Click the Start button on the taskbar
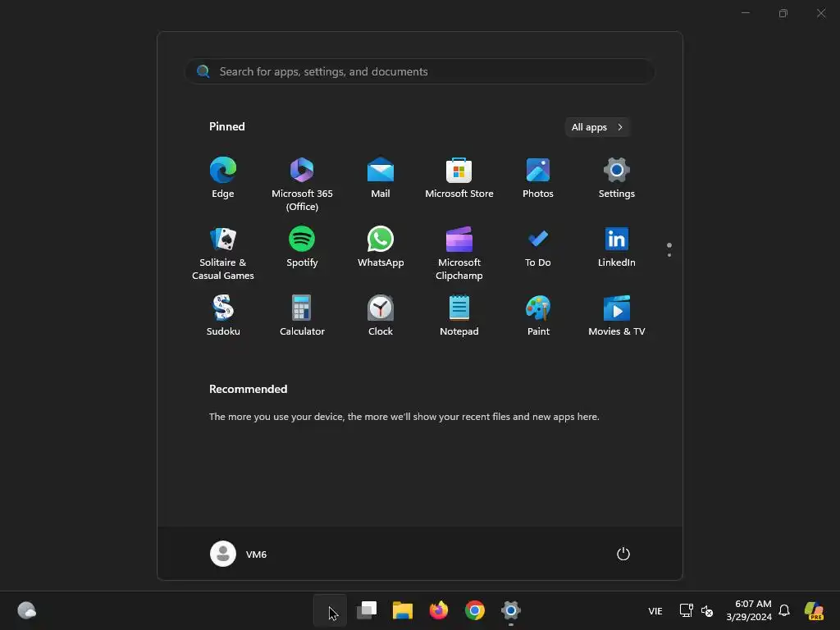The height and width of the screenshot is (630, 840). pos(330,610)
